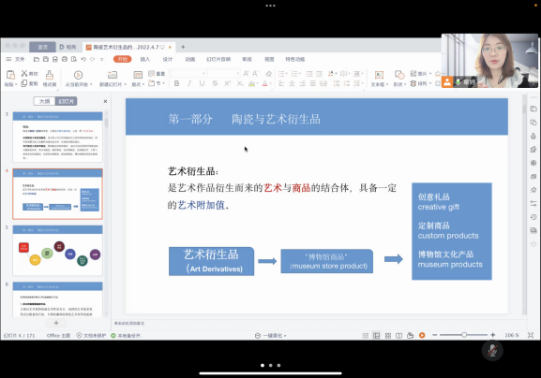Image resolution: width=541 pixels, height=378 pixels.
Task: Click the Italic formatting icon
Action: pos(189,83)
